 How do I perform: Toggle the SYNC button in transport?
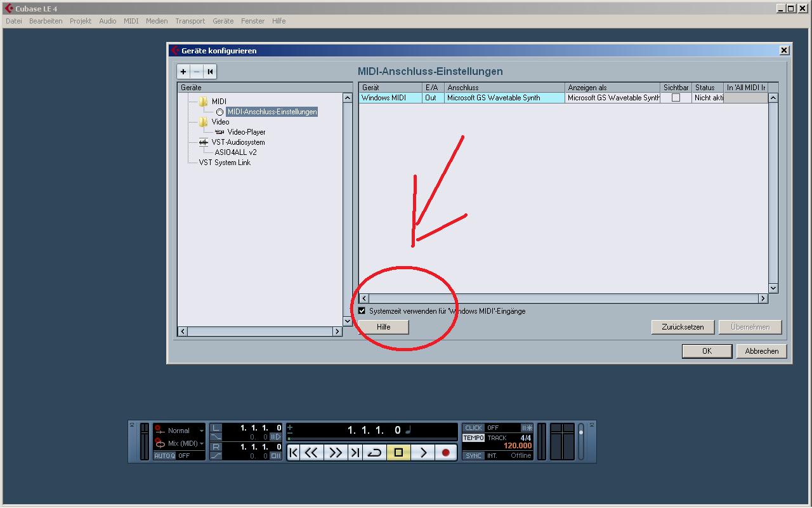[473, 455]
